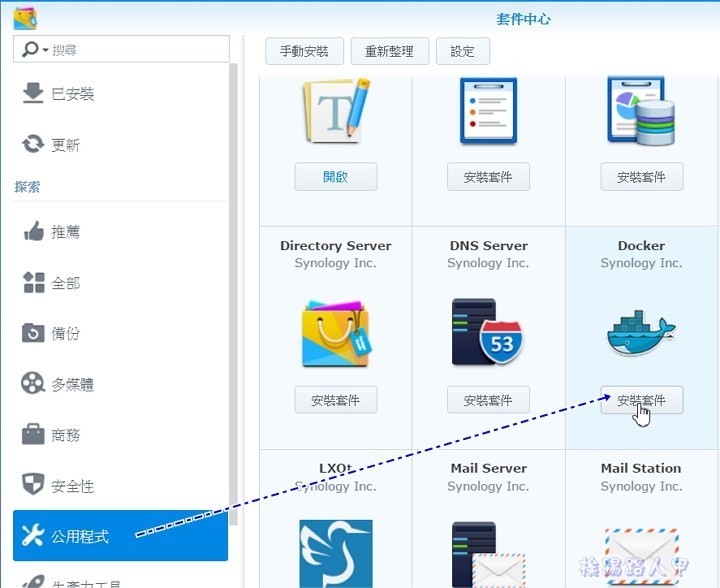Click the Package Center logo icon
720x588 pixels.
pos(25,18)
